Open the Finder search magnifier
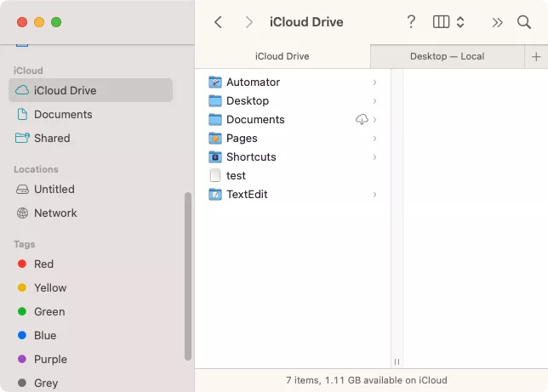The height and width of the screenshot is (392, 548). [524, 22]
